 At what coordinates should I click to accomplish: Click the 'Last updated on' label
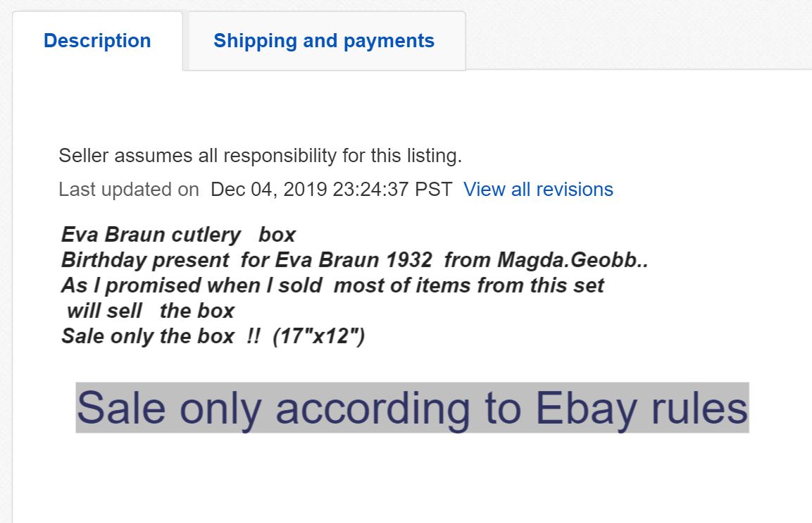pos(129,190)
